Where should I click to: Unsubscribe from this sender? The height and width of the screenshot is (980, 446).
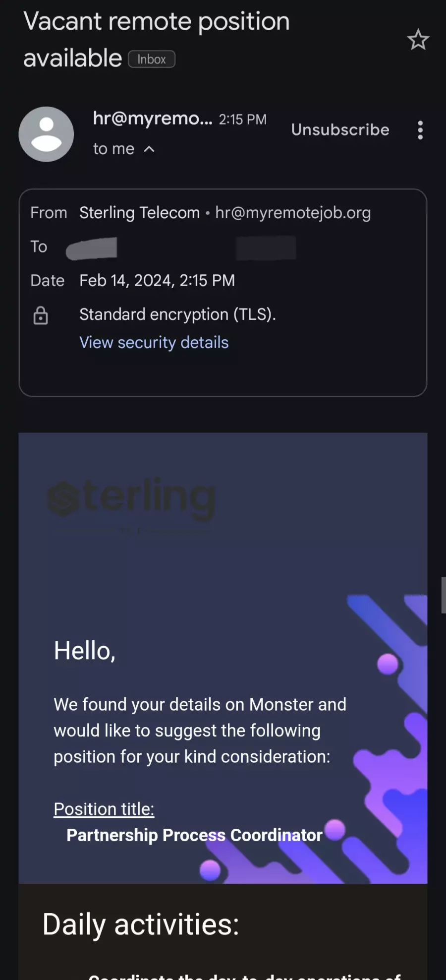coord(340,130)
